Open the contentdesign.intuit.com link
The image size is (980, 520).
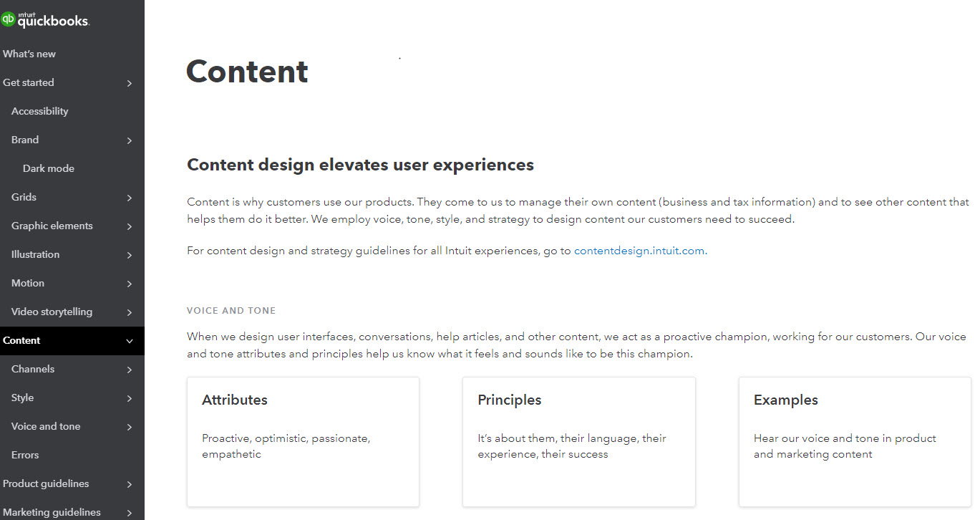click(x=639, y=251)
